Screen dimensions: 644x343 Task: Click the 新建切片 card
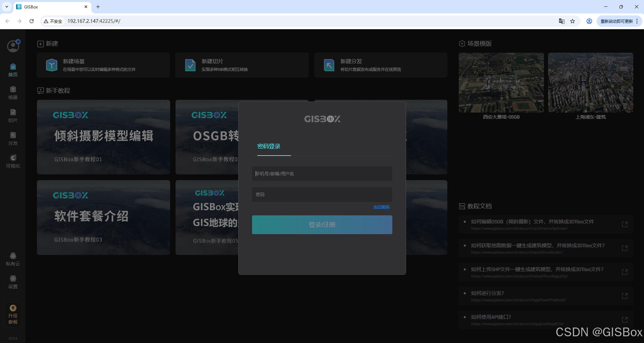[242, 65]
